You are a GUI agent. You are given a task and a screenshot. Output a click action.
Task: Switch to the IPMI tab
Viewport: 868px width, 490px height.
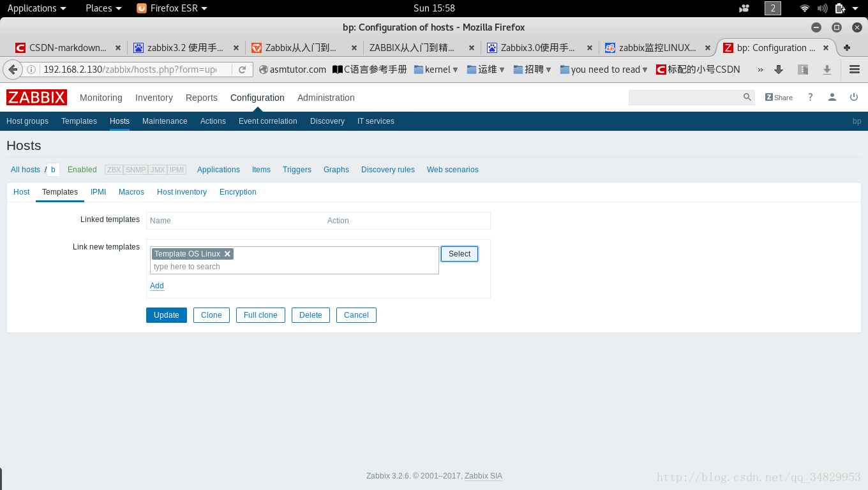click(x=98, y=192)
